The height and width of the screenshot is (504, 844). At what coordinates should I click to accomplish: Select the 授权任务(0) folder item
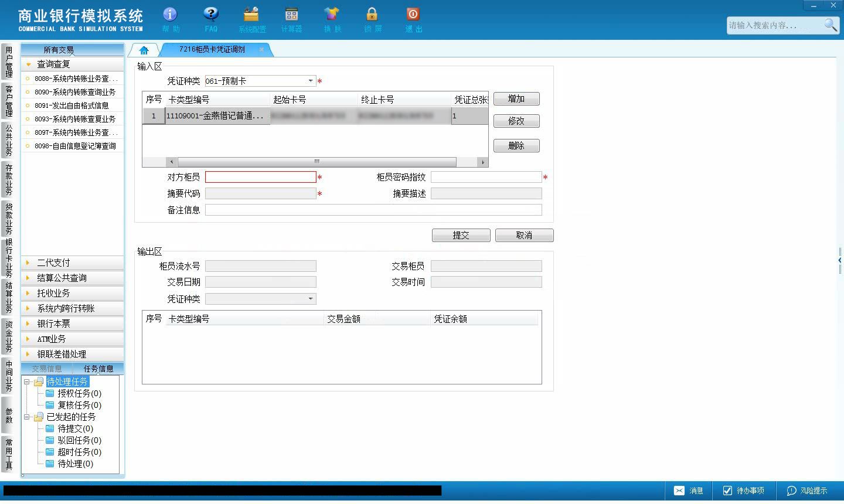[73, 393]
